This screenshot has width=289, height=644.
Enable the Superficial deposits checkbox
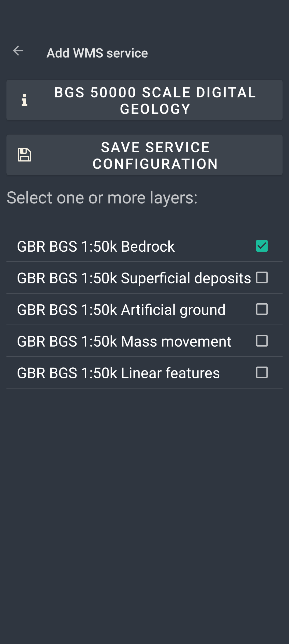[262, 278]
